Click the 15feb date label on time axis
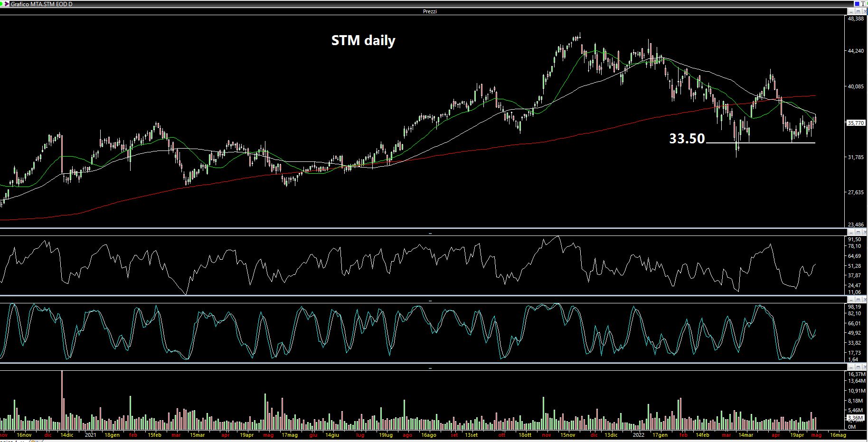 [x=154, y=435]
